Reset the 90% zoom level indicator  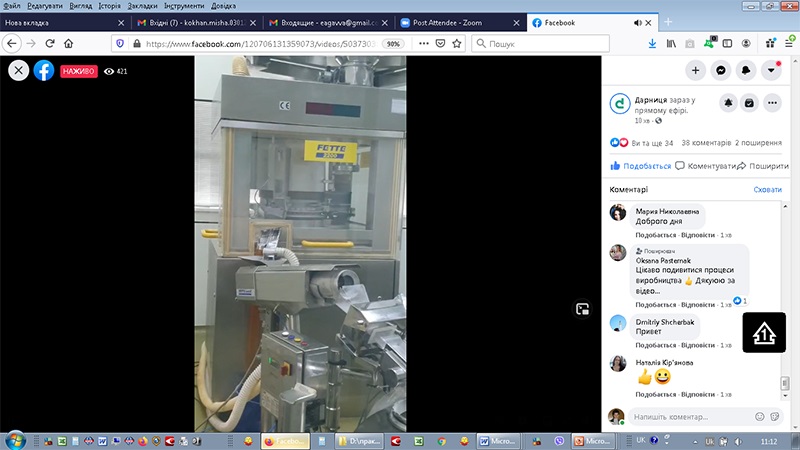coord(393,44)
